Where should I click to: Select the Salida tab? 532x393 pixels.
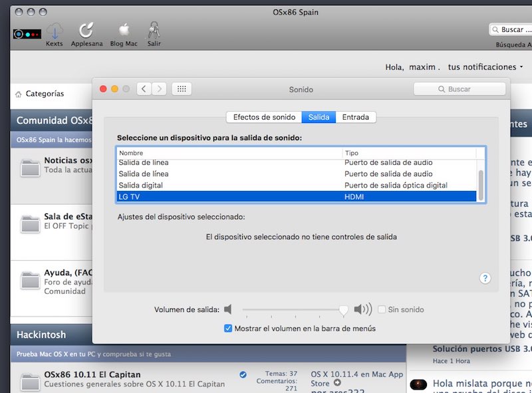pos(319,117)
